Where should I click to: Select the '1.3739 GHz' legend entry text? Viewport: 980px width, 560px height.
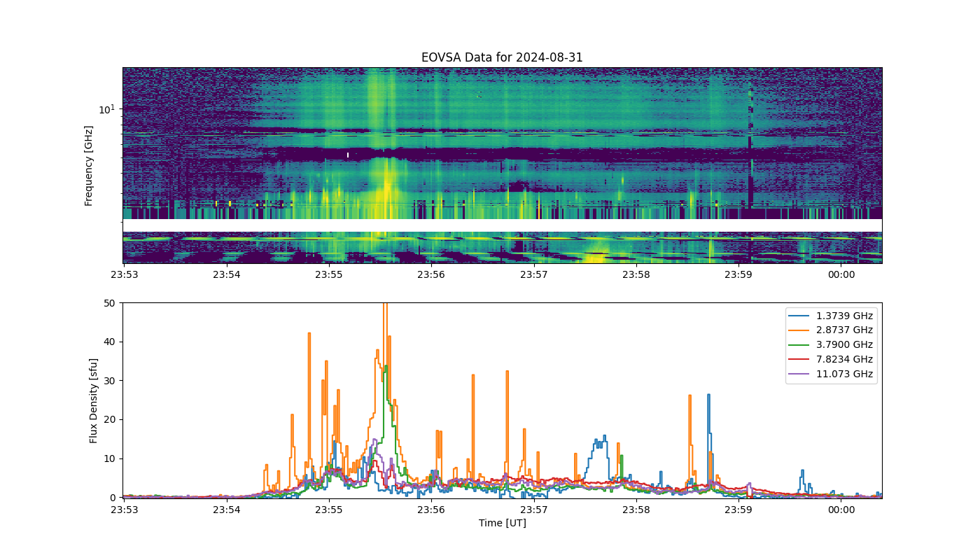(844, 316)
